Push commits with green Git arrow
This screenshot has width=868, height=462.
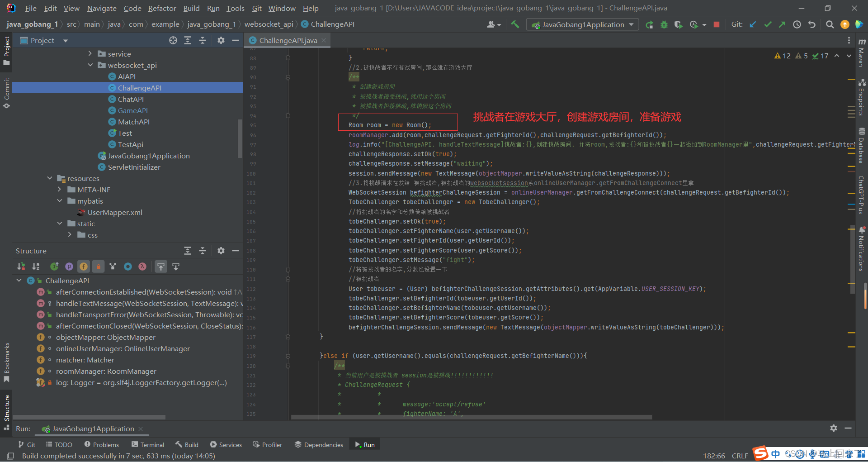[782, 24]
